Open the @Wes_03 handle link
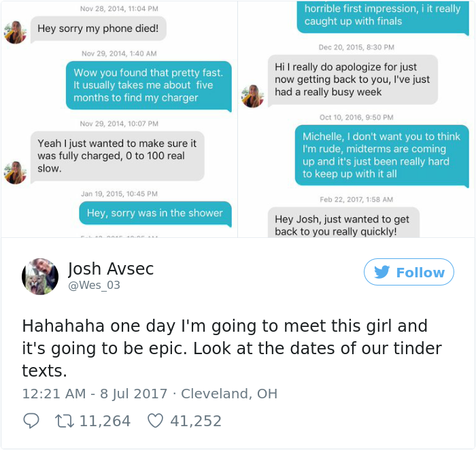Viewport: 476px width, 450px height. [94, 285]
